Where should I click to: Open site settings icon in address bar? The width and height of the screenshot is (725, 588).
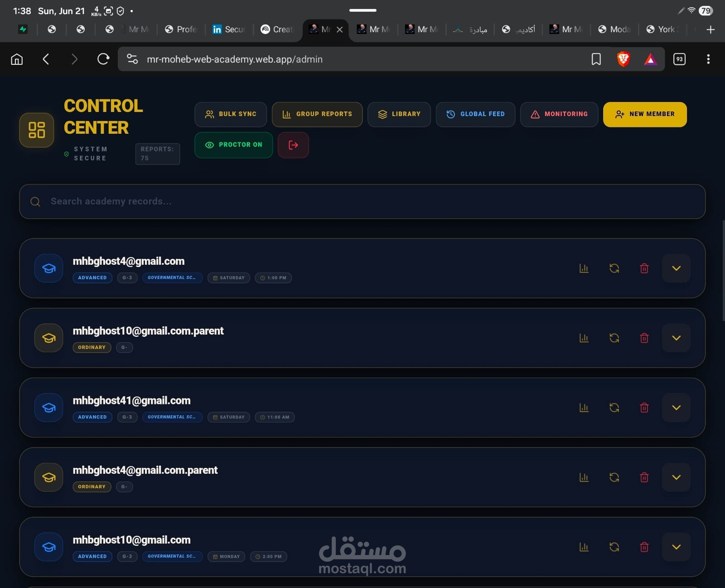pyautogui.click(x=132, y=59)
